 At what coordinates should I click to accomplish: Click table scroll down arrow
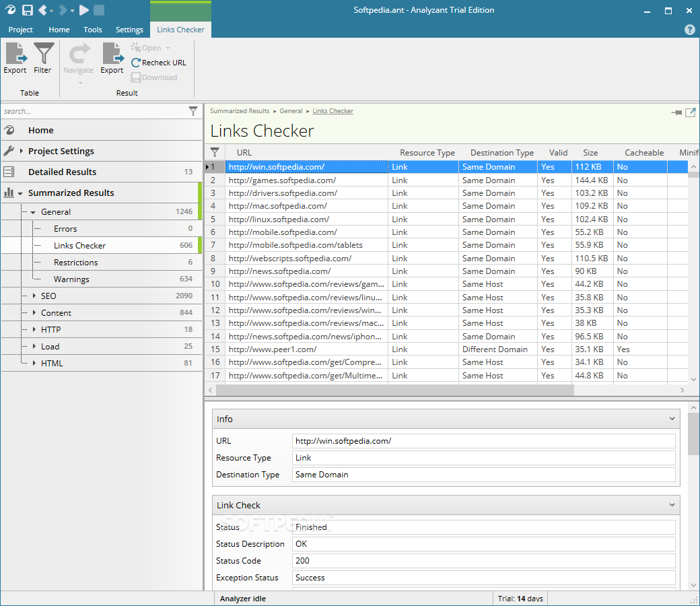pos(693,379)
